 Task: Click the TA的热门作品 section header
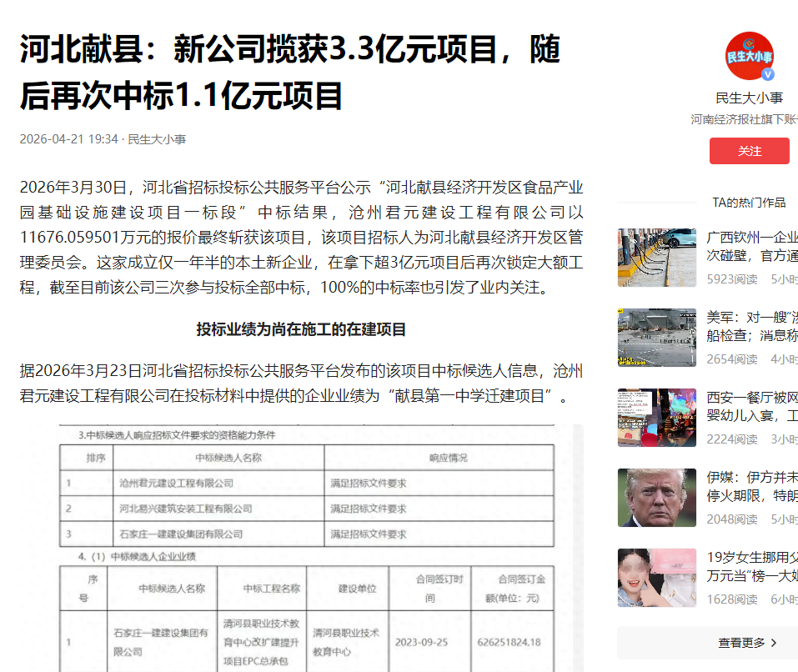point(749,203)
